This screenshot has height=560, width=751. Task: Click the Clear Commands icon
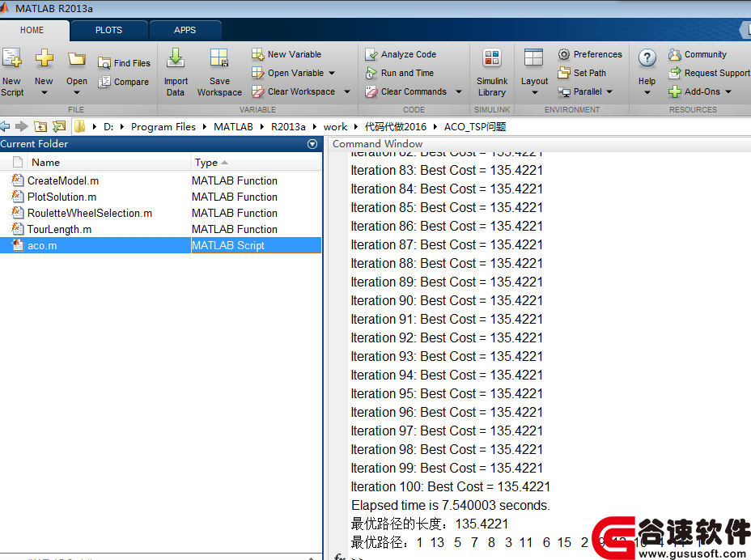click(x=371, y=91)
